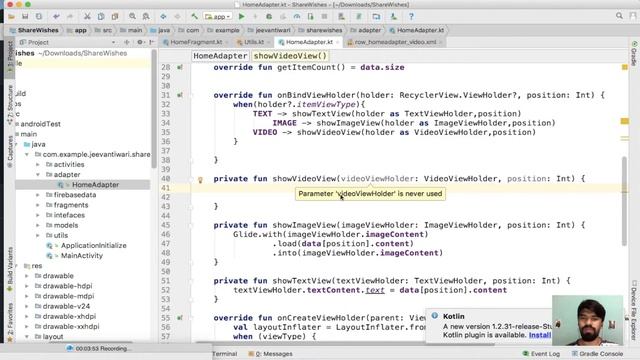Open the Structure tool window tab
Screen dimensions: 640x360
(x=10, y=104)
